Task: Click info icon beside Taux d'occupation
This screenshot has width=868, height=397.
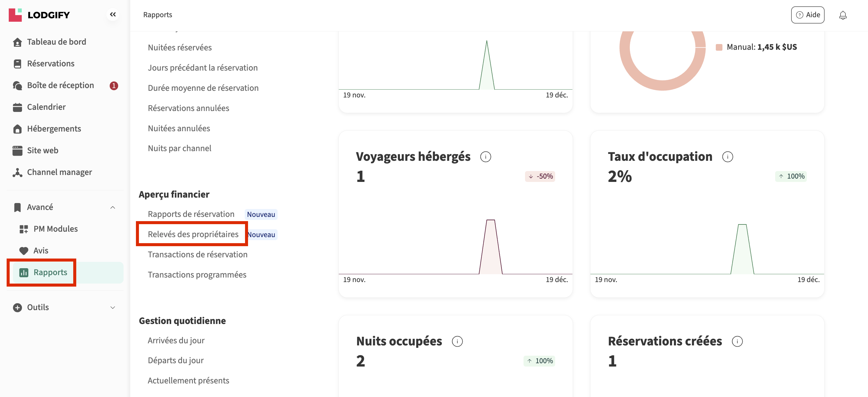Action: (728, 157)
